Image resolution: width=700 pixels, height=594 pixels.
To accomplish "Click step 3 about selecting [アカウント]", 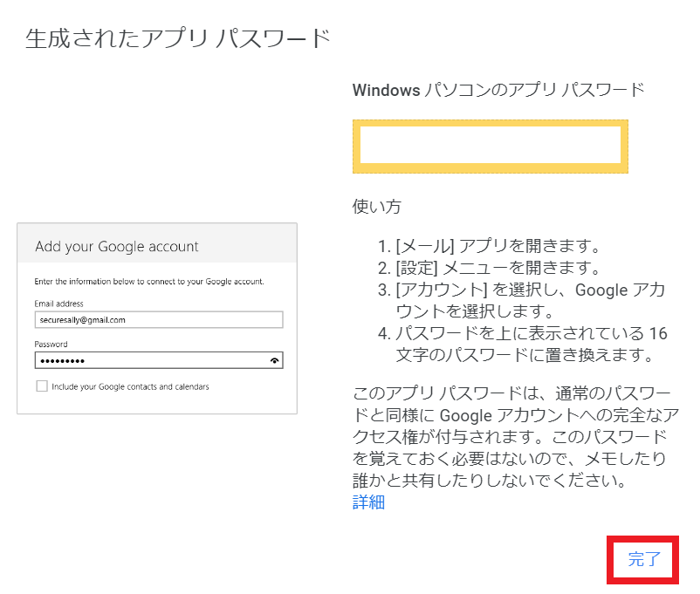I will [x=521, y=301].
